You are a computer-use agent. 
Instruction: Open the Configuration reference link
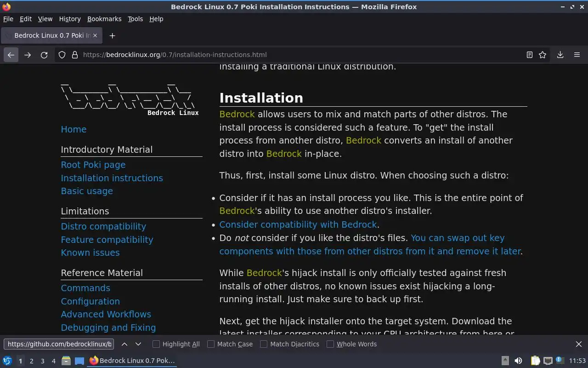(90, 301)
